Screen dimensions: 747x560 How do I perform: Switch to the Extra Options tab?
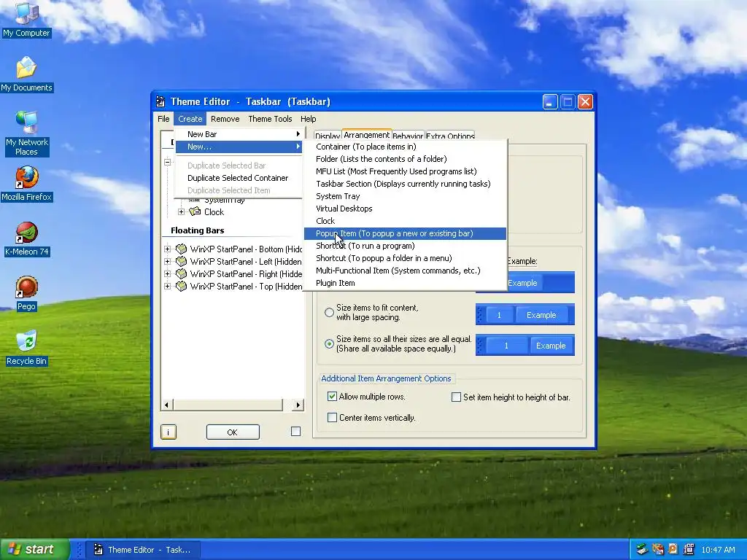[450, 136]
